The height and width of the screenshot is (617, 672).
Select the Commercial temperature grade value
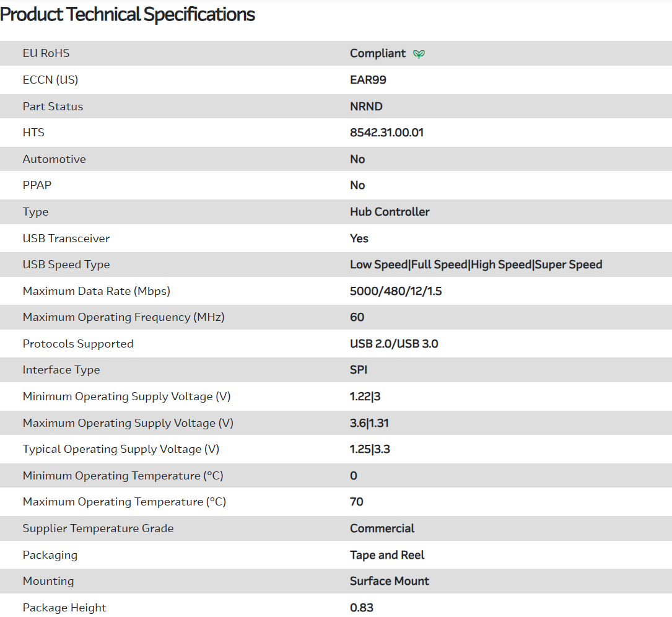[382, 528]
